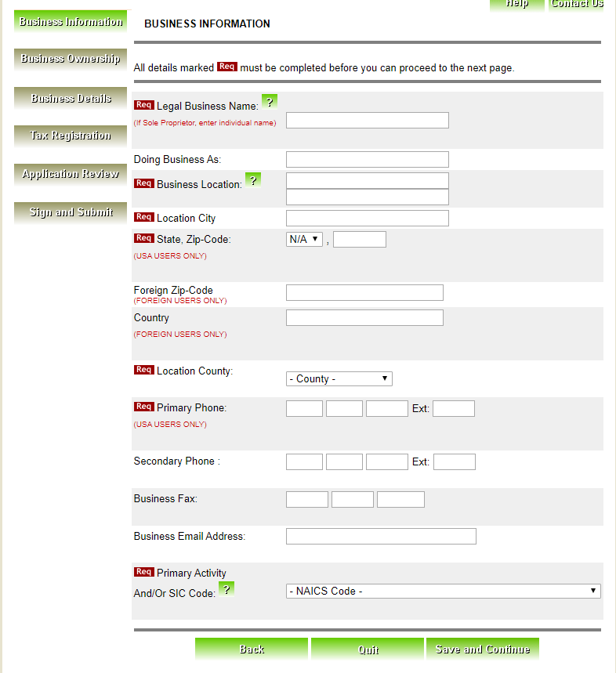Focus Primary Phone middle number box
This screenshot has height=673, width=616.
coord(344,409)
